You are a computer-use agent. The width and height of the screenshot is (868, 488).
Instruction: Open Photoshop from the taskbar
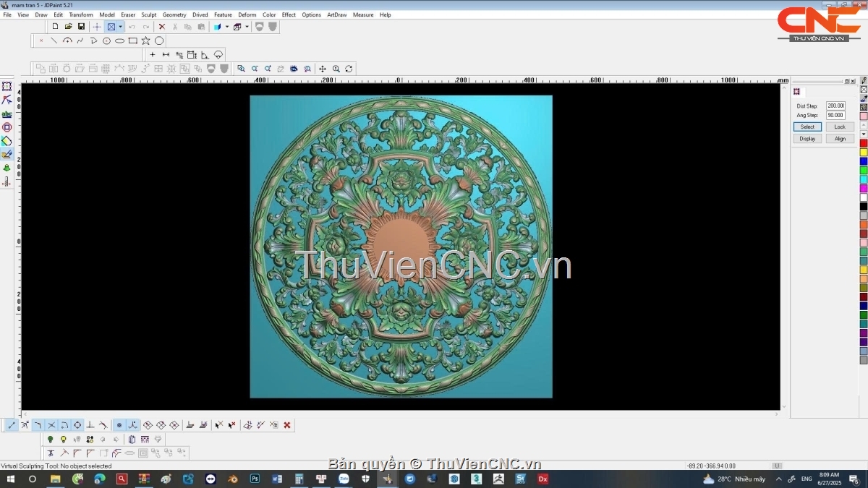(x=255, y=479)
